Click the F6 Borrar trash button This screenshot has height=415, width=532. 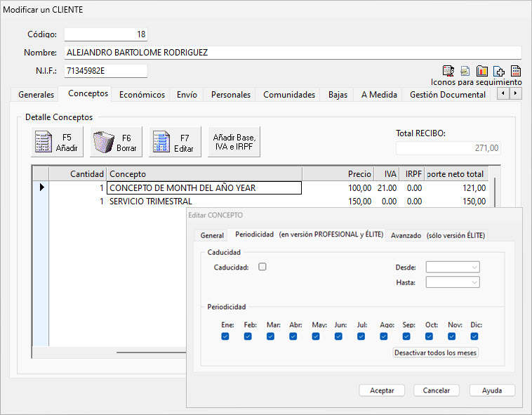coord(116,142)
